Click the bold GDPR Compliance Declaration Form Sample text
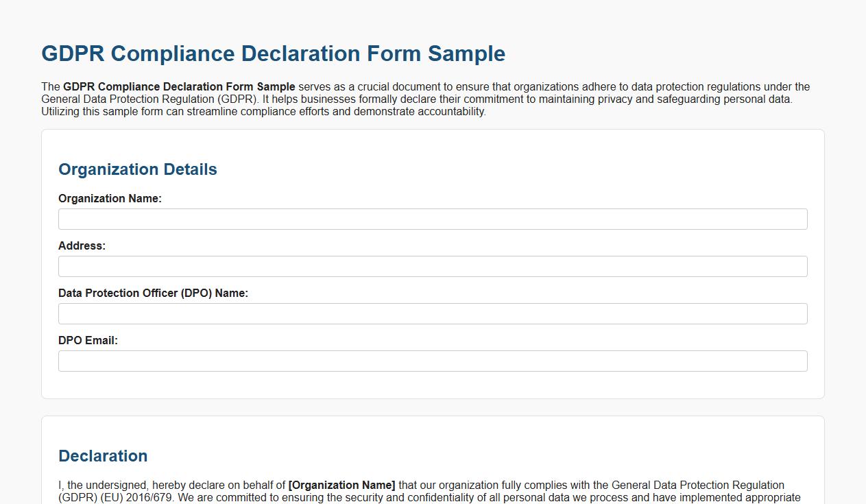This screenshot has height=504, width=866. pos(178,86)
